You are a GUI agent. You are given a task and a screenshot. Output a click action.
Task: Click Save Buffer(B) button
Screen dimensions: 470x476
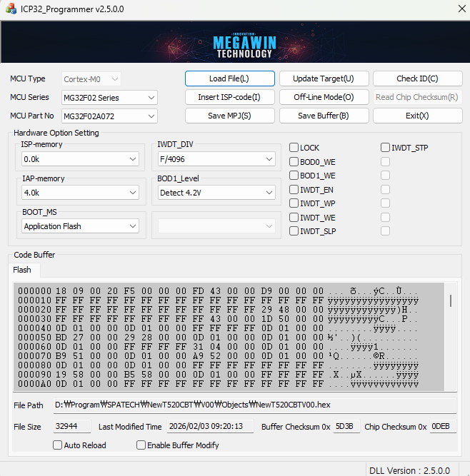(324, 116)
